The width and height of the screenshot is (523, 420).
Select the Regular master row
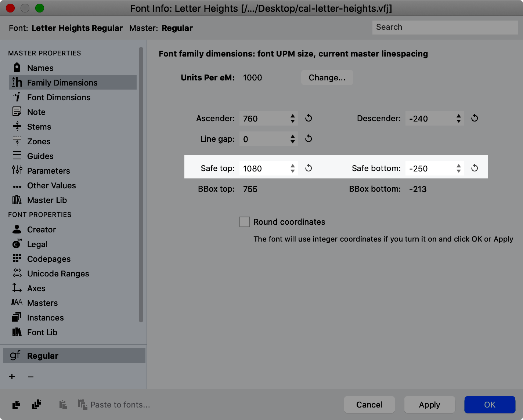pos(74,355)
